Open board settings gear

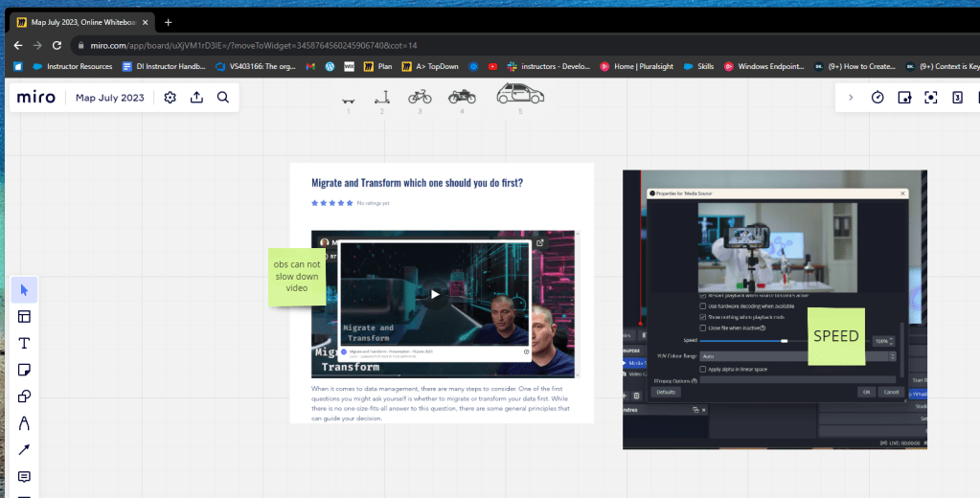tap(170, 98)
